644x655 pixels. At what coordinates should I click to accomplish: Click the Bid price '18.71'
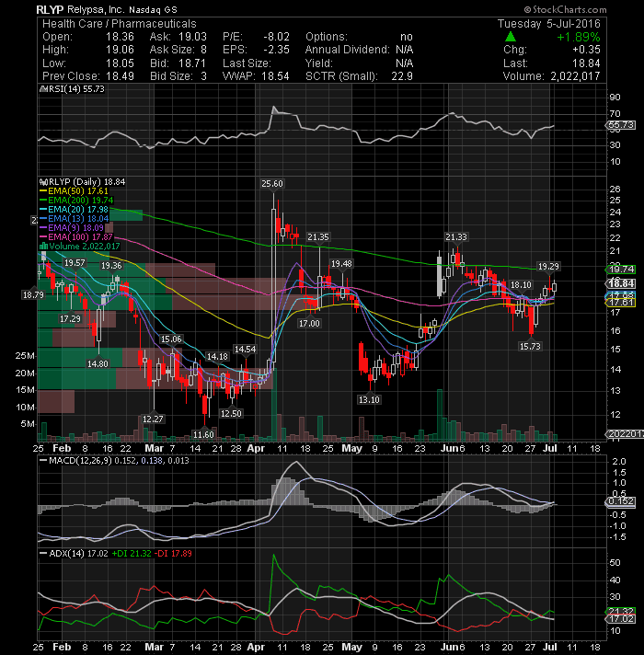coord(192,63)
